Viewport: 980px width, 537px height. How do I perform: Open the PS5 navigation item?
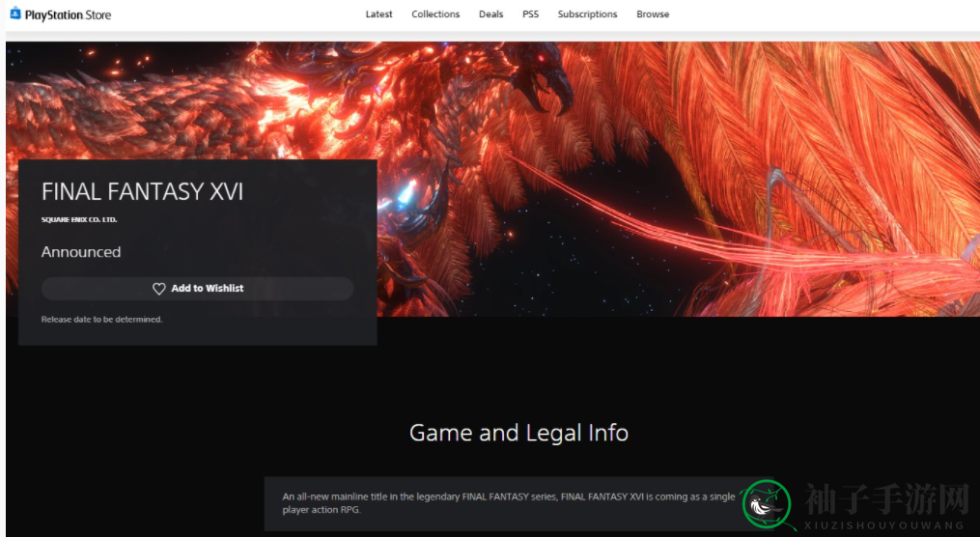coord(531,14)
